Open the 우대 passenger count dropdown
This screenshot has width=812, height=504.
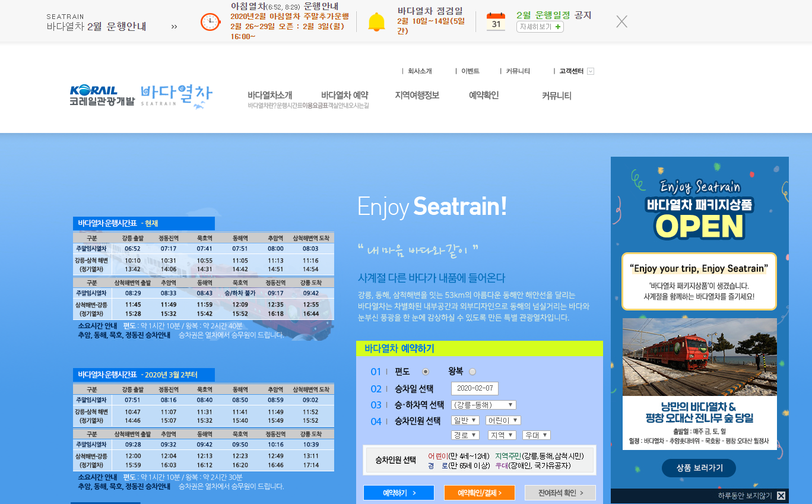(537, 435)
